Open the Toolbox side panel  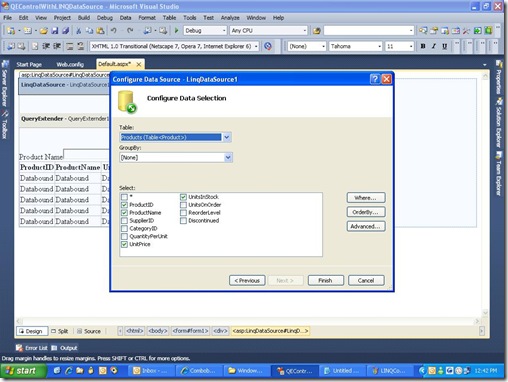pos(5,125)
